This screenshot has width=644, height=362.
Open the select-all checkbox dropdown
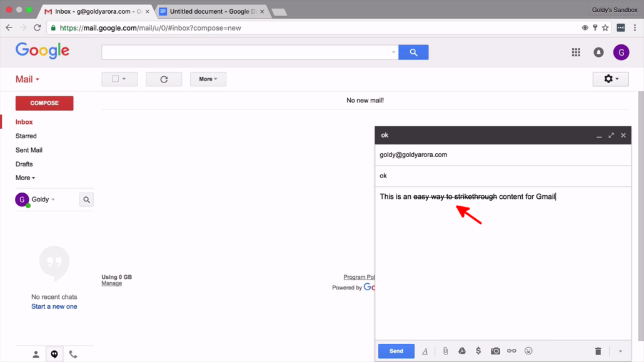click(x=124, y=79)
